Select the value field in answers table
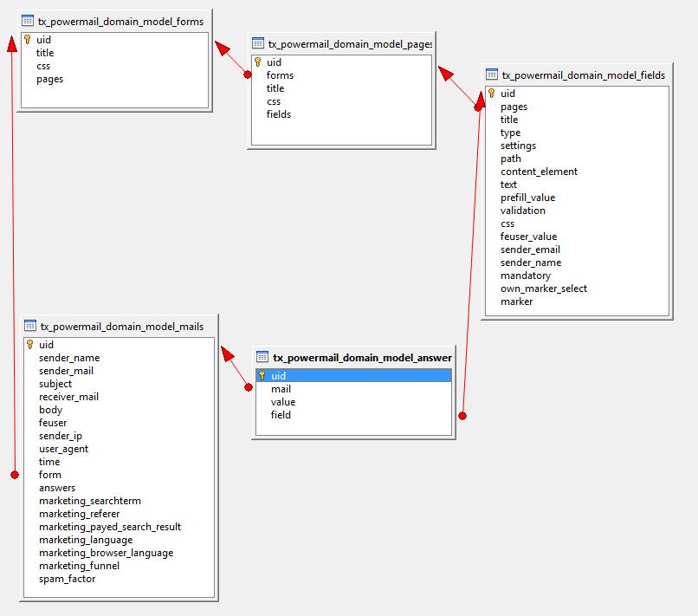The image size is (698, 616). coord(282,402)
